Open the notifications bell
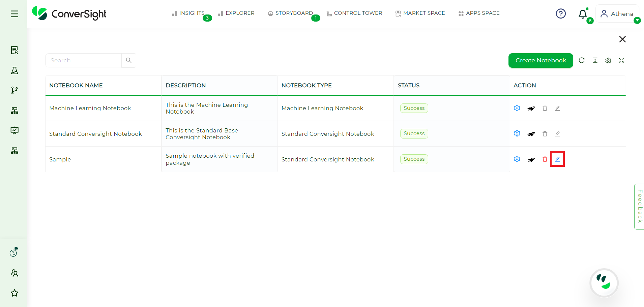The image size is (644, 307). [583, 14]
